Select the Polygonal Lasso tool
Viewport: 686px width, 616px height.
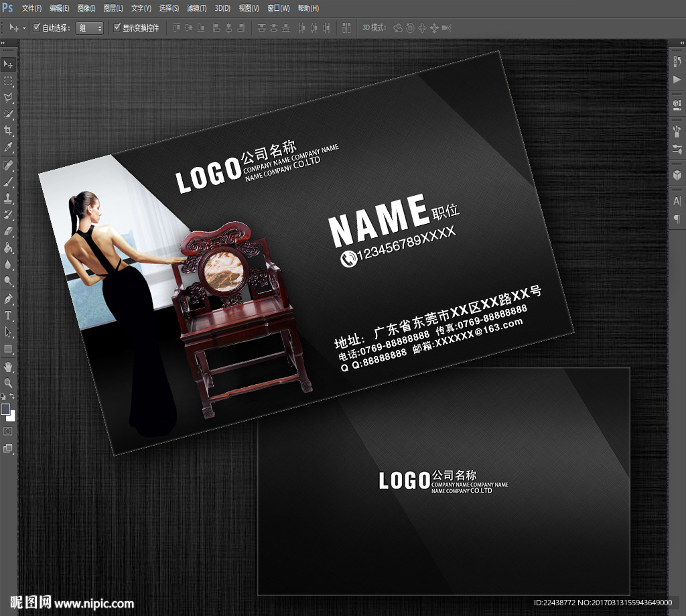coord(8,98)
